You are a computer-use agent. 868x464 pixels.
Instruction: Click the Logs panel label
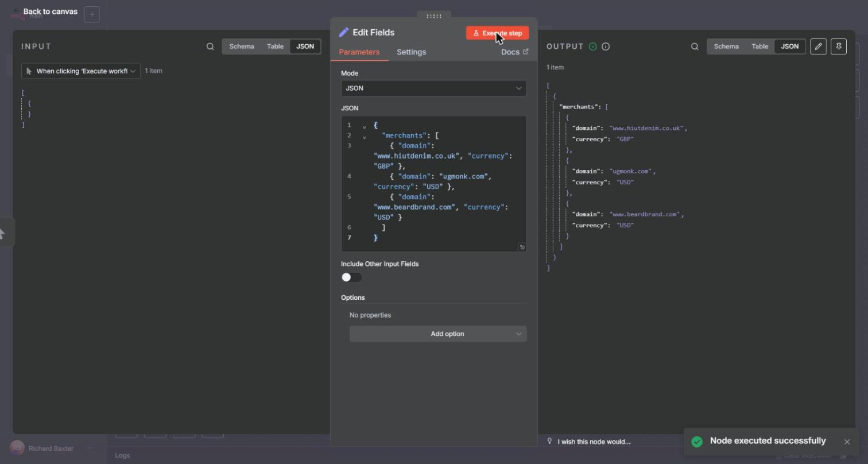click(122, 455)
